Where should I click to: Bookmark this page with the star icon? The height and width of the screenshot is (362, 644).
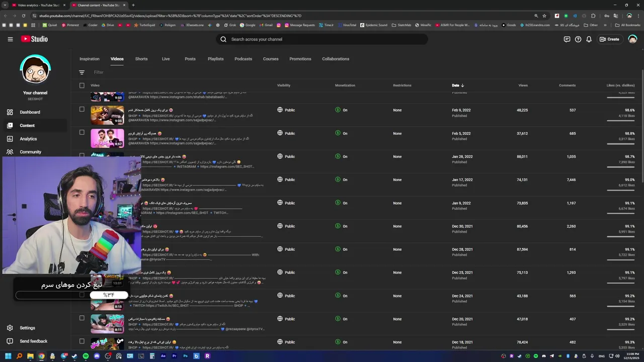(x=544, y=16)
